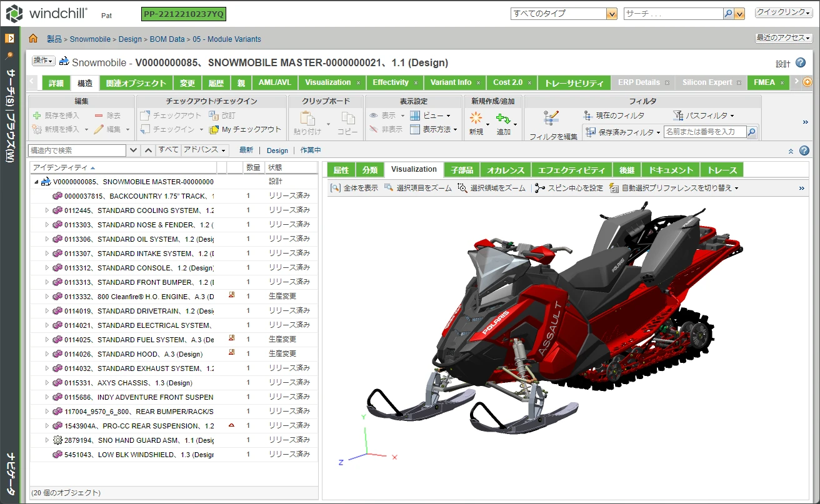This screenshot has width=820, height=504.
Task: Click the orange navigator toggle icon at top-left
Action: pyautogui.click(x=10, y=39)
